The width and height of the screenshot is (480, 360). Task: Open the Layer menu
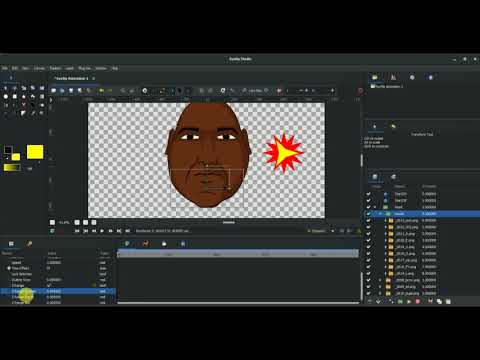coord(69,68)
